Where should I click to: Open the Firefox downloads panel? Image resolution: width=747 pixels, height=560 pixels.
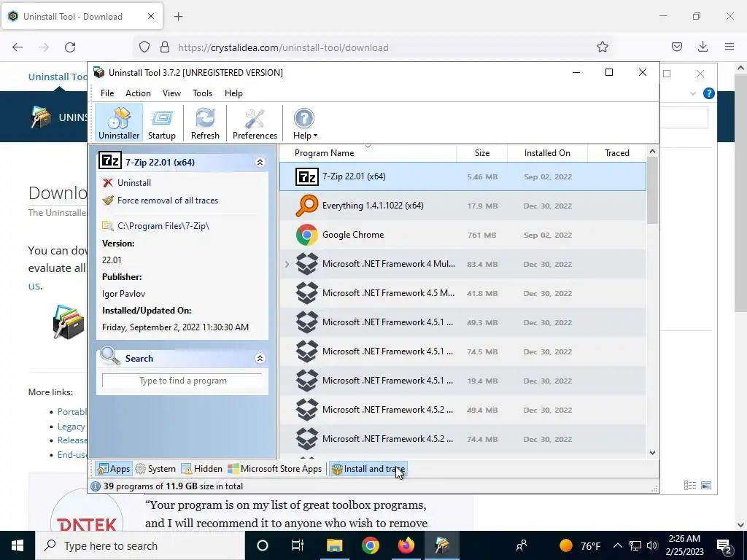click(x=703, y=47)
